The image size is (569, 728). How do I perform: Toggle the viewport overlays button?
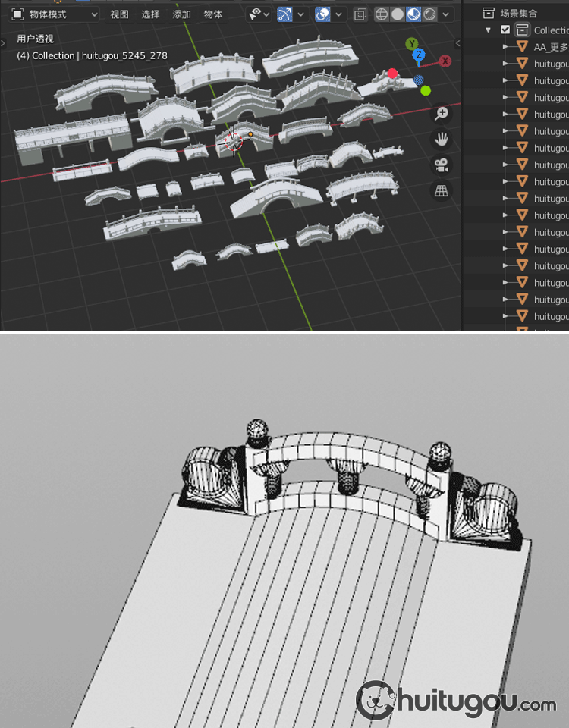[x=322, y=14]
